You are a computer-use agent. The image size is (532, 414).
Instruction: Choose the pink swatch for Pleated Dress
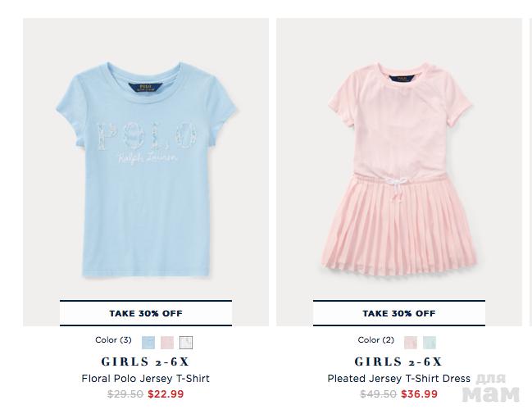[x=411, y=343]
